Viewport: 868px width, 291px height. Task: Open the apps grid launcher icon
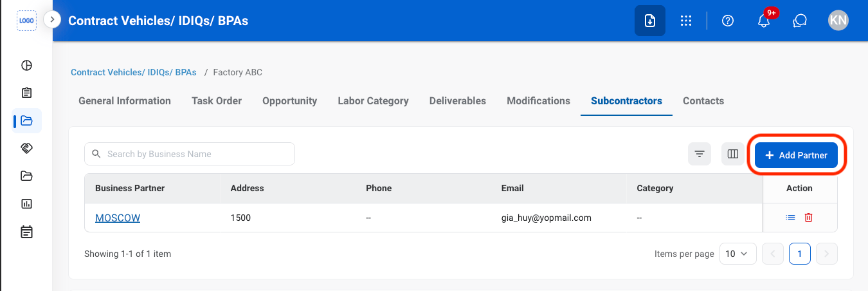point(686,21)
